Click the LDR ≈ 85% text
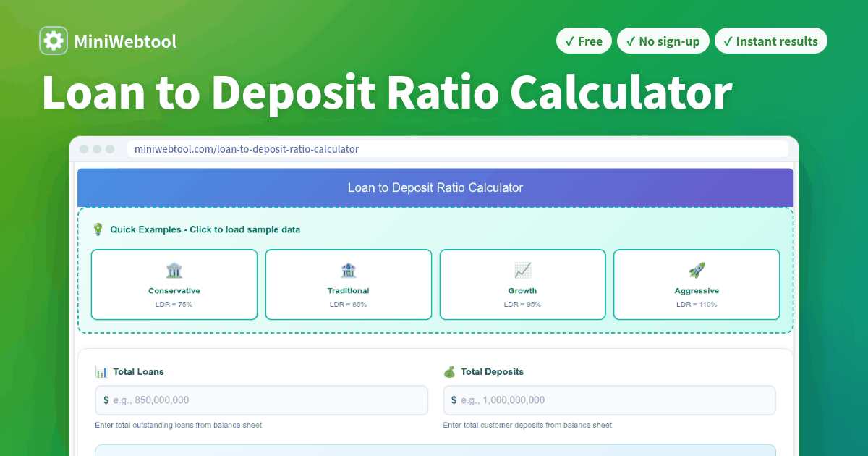The image size is (868, 456). [x=349, y=305]
